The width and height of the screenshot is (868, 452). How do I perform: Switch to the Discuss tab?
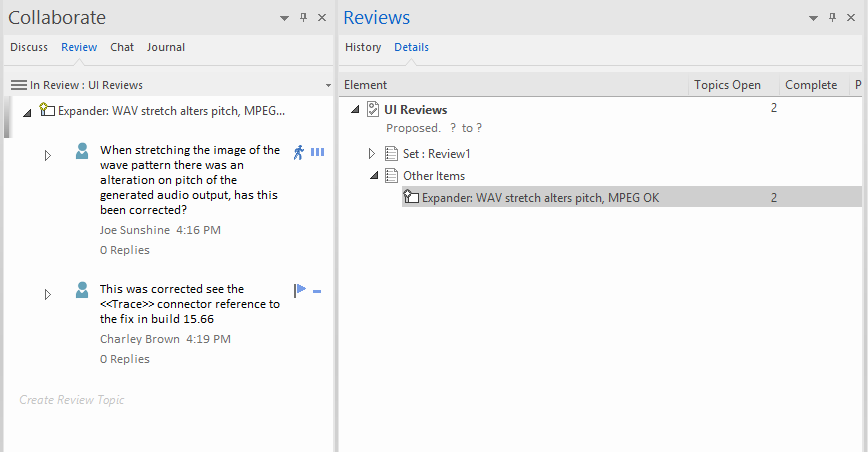(29, 47)
